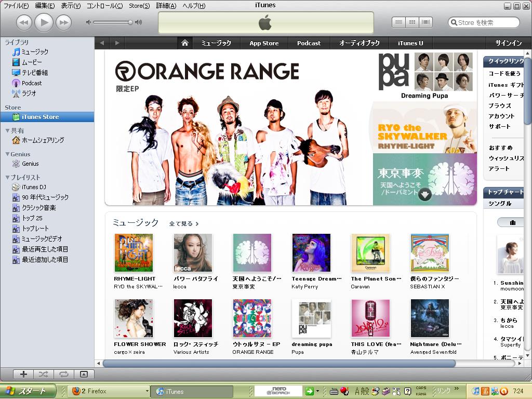
Task: Click the previous track rewind button
Action: (24, 23)
